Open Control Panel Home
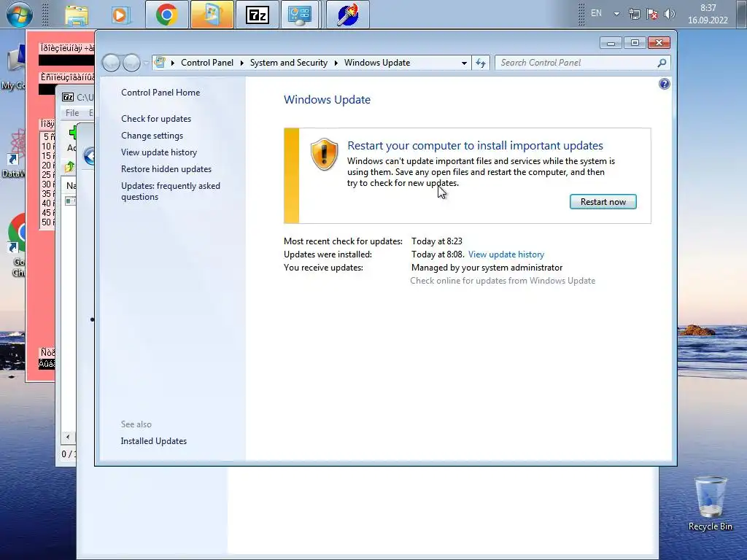747x560 pixels. pyautogui.click(x=160, y=93)
